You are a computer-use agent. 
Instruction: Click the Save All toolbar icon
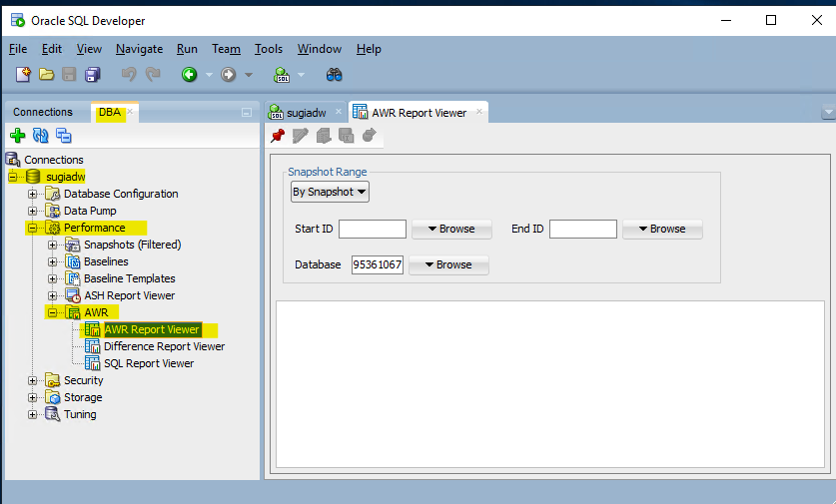(x=93, y=75)
